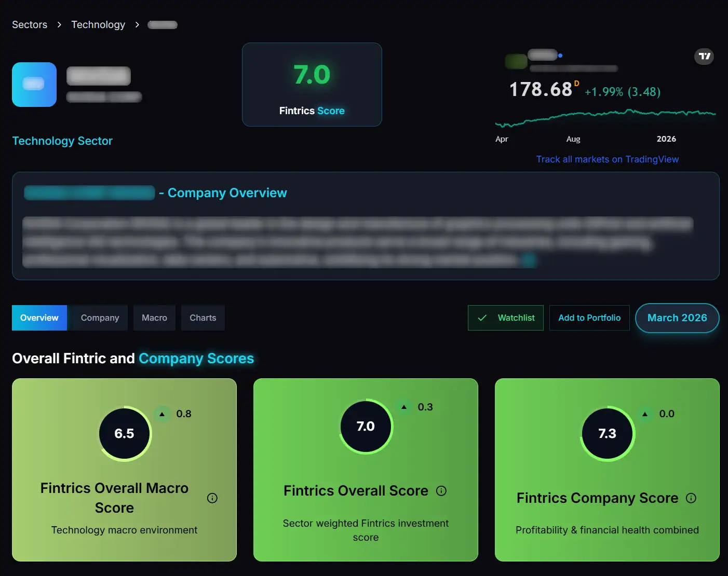Click the TradingView logo icon
This screenshot has width=728, height=576.
pyautogui.click(x=704, y=57)
